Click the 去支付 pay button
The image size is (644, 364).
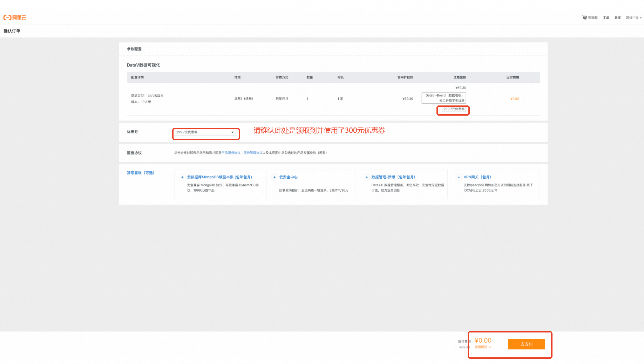tap(527, 344)
